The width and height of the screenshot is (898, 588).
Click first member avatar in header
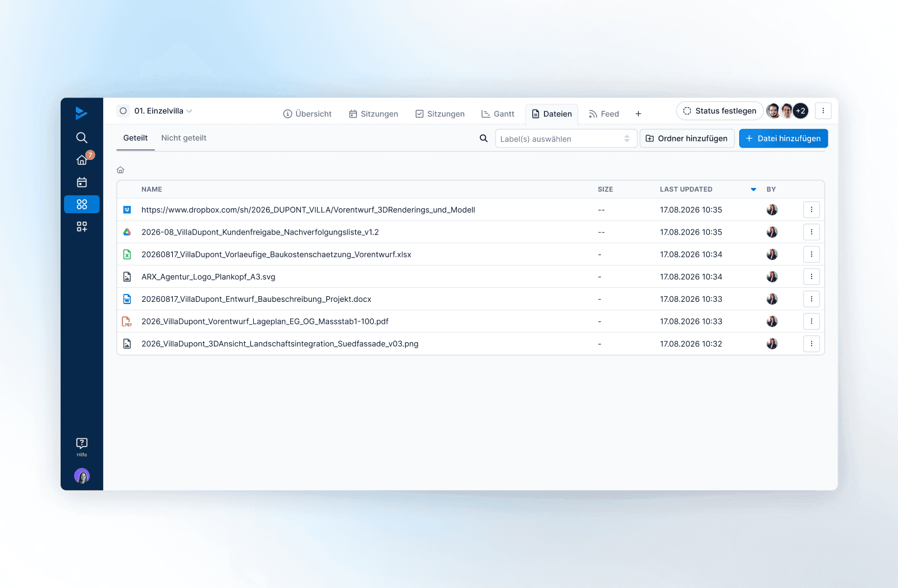point(773,111)
